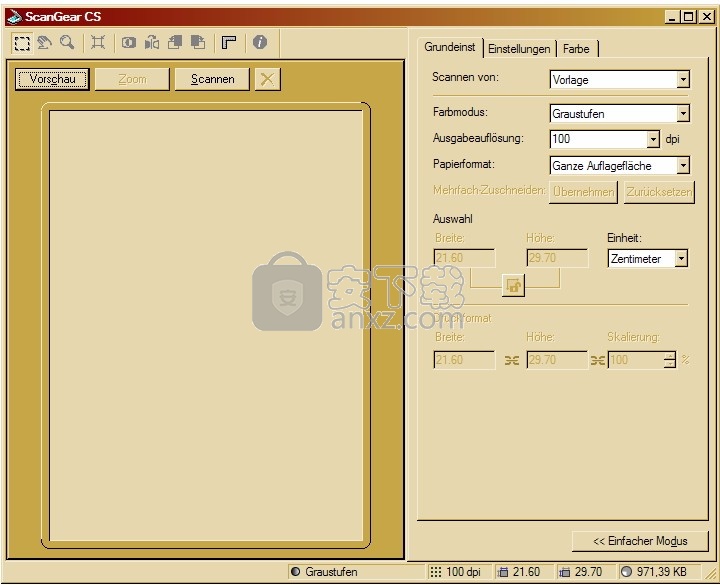Open the Papierformat dropdown

619,165
